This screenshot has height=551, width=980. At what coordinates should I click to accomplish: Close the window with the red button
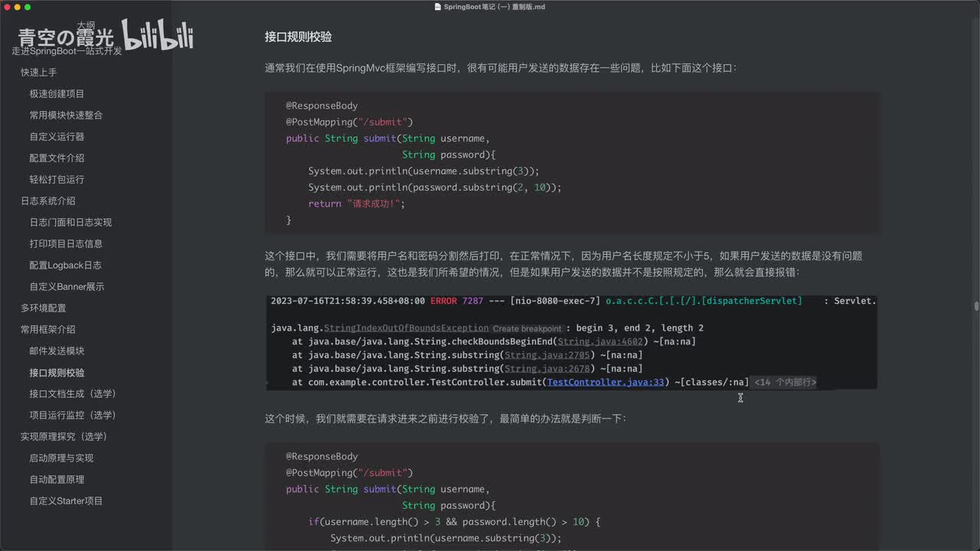8,7
